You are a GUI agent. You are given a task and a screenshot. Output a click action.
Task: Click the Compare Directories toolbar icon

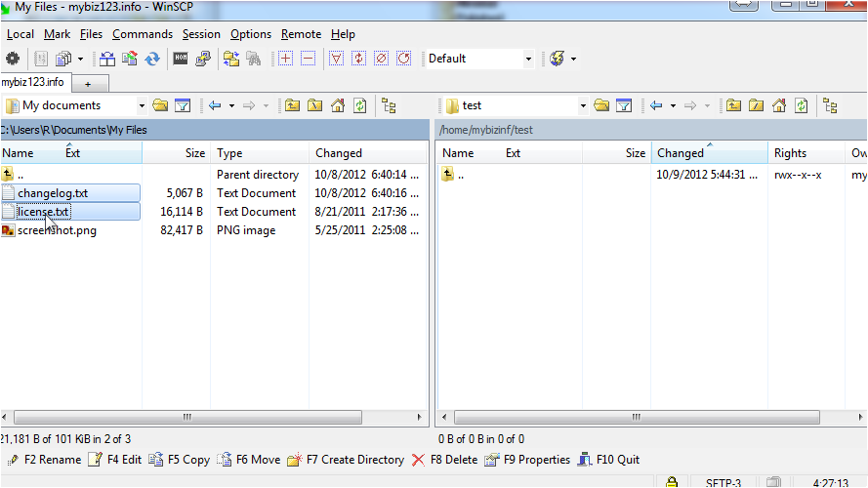point(107,59)
